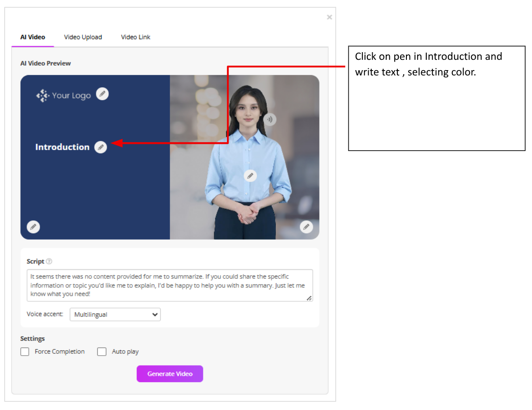Image resolution: width=532 pixels, height=410 pixels.
Task: Click the AI Video Preview label
Action: [45, 63]
